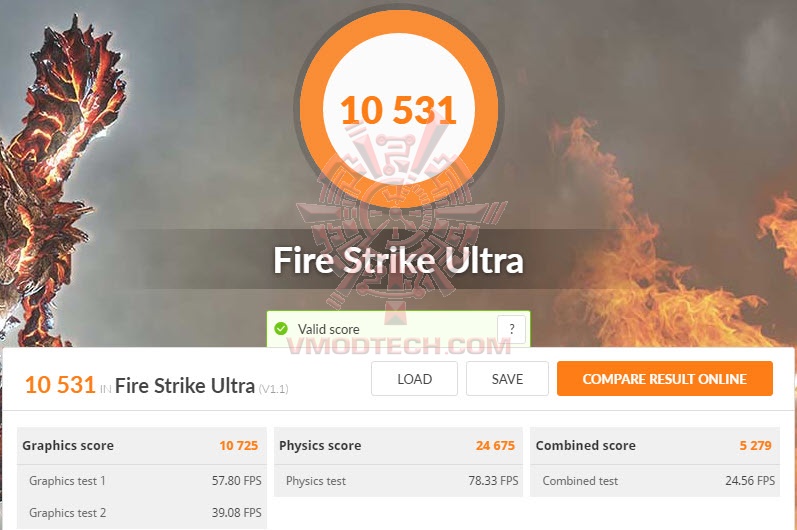Click the Graphics test 2 row
The height and width of the screenshot is (530, 797).
coord(142,513)
